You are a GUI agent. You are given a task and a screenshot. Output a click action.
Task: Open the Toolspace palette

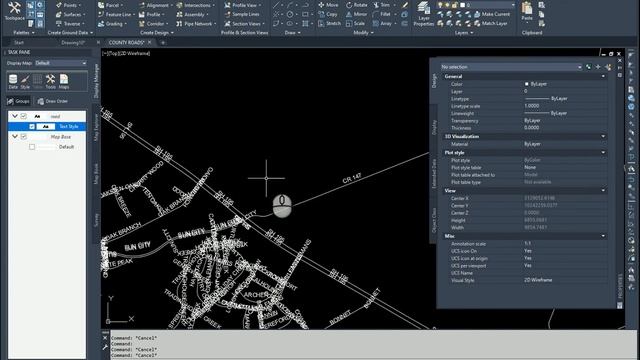click(14, 11)
